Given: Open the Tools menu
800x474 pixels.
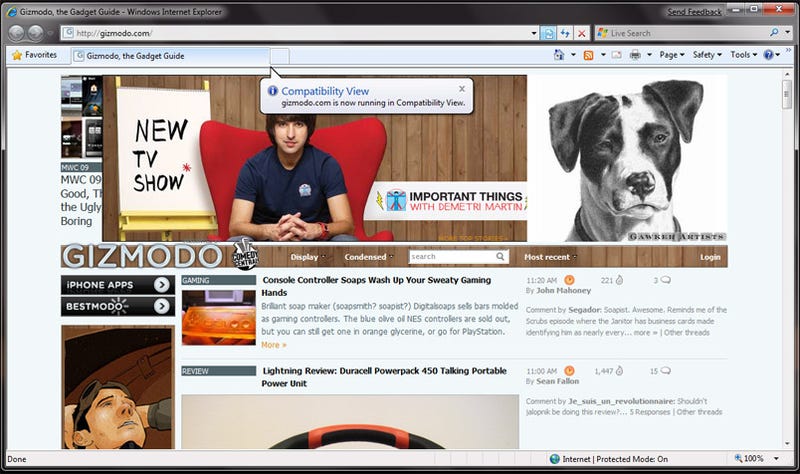Looking at the screenshot, I should click(743, 55).
